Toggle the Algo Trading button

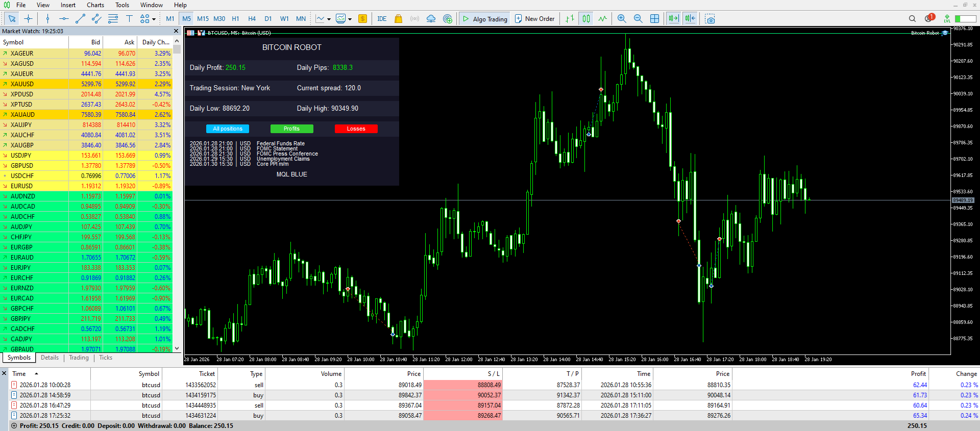[x=484, y=19]
